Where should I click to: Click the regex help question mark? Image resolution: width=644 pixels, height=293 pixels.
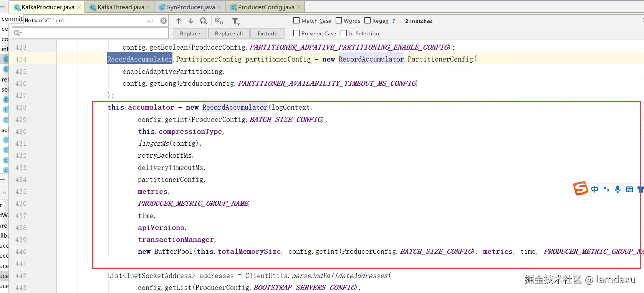(394, 21)
